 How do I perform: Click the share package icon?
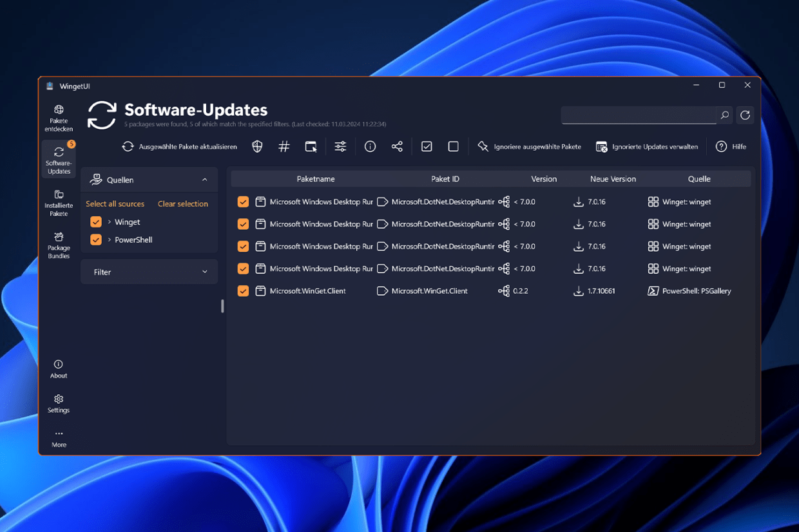[397, 147]
